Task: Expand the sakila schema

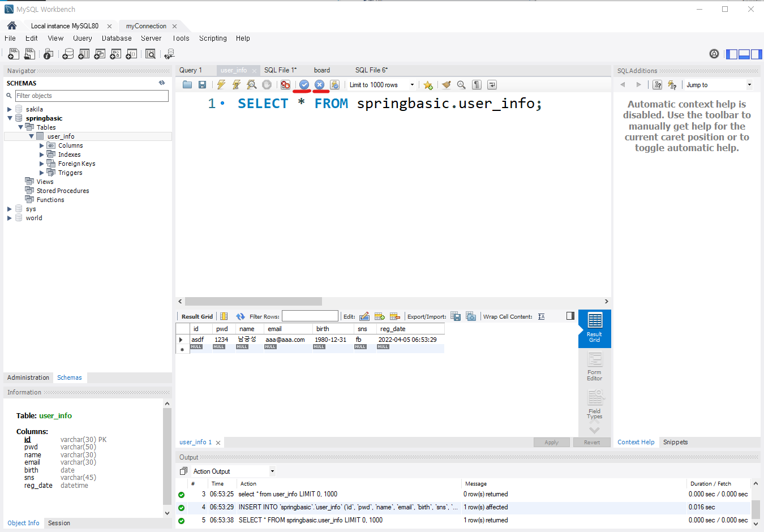Action: pyautogui.click(x=10, y=109)
